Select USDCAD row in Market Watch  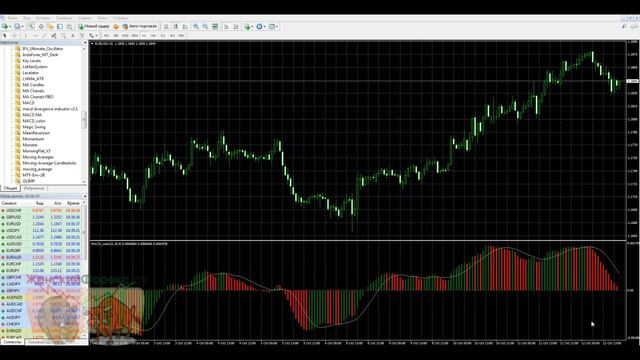coord(41,237)
